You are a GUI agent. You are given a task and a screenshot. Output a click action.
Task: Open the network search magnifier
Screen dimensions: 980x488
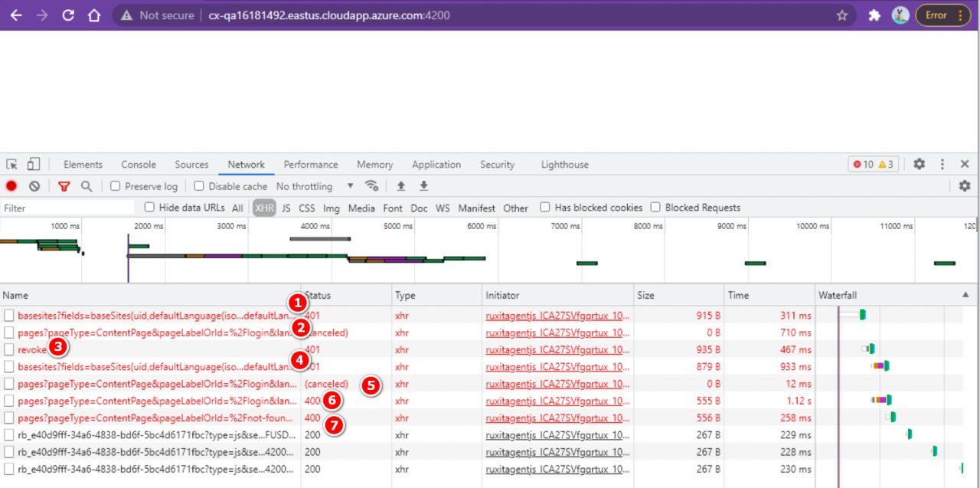pyautogui.click(x=87, y=186)
